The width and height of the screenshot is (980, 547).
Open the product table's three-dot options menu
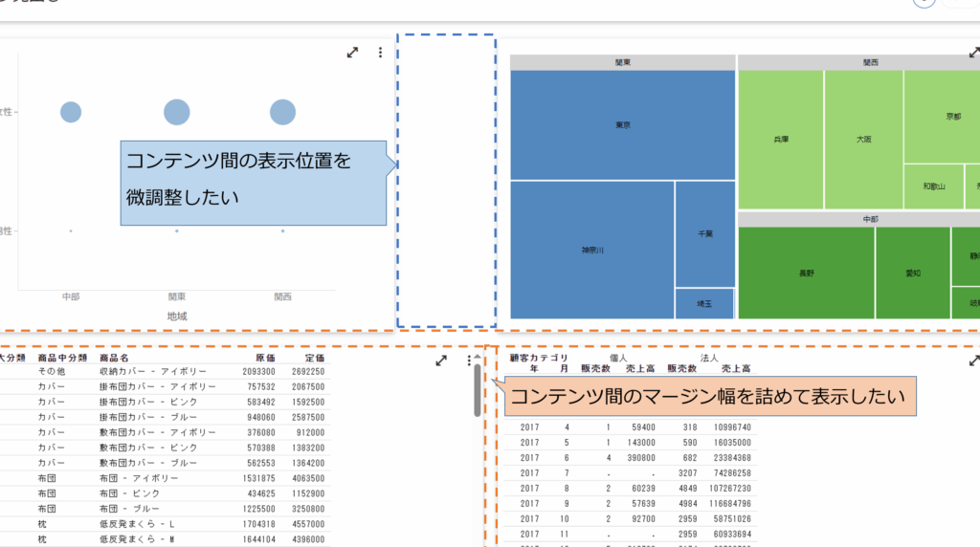click(x=468, y=361)
